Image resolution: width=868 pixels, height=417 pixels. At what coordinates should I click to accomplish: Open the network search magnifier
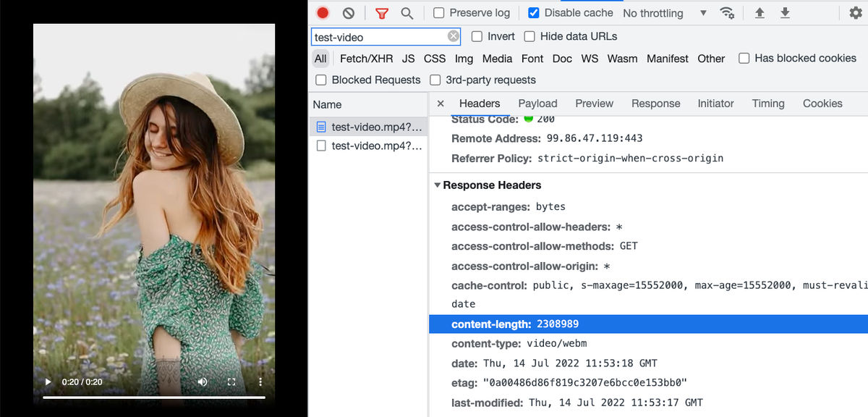pyautogui.click(x=407, y=13)
